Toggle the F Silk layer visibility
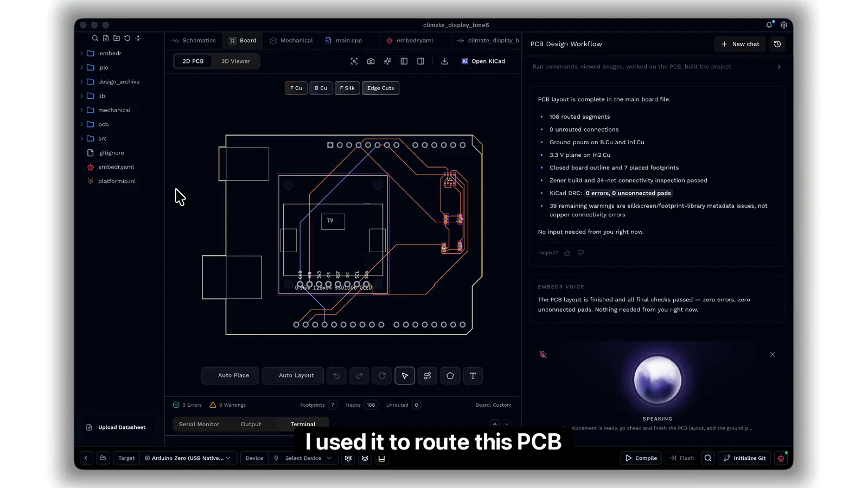This screenshot has height=488, width=868. (347, 88)
